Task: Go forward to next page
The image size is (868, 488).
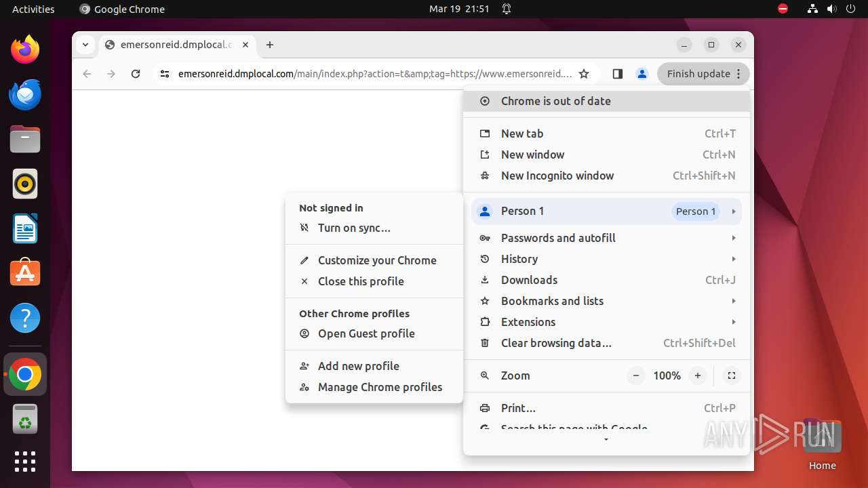Action: [x=111, y=74]
